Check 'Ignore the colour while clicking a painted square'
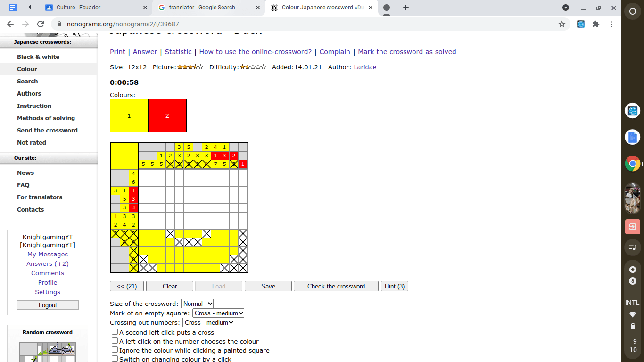Image resolution: width=644 pixels, height=362 pixels. click(x=115, y=349)
